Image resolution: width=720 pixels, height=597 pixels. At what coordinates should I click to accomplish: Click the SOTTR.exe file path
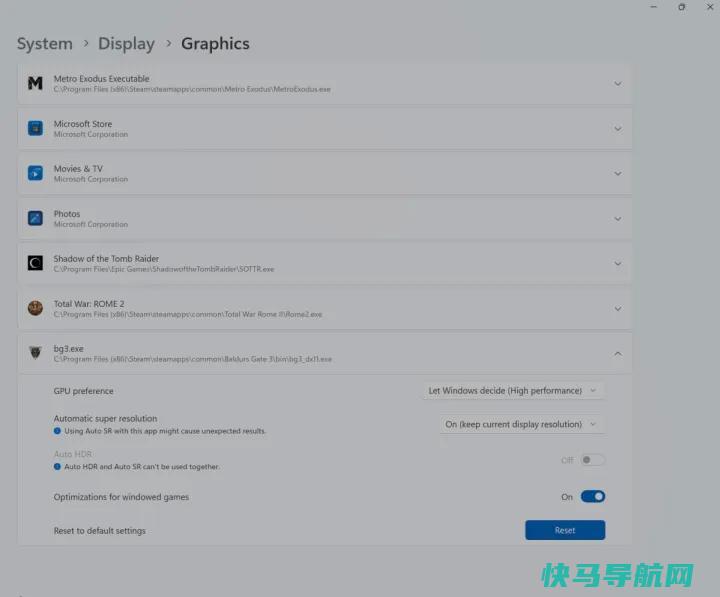pos(164,269)
